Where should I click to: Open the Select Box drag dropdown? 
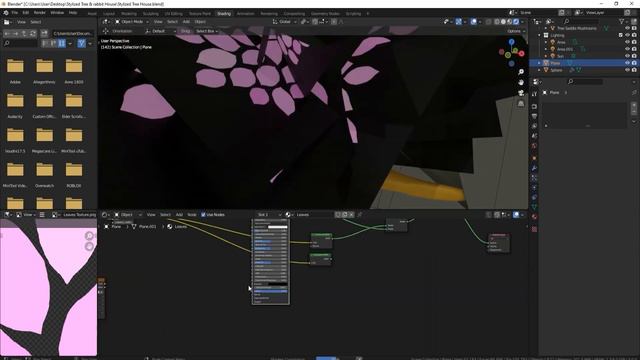(207, 31)
